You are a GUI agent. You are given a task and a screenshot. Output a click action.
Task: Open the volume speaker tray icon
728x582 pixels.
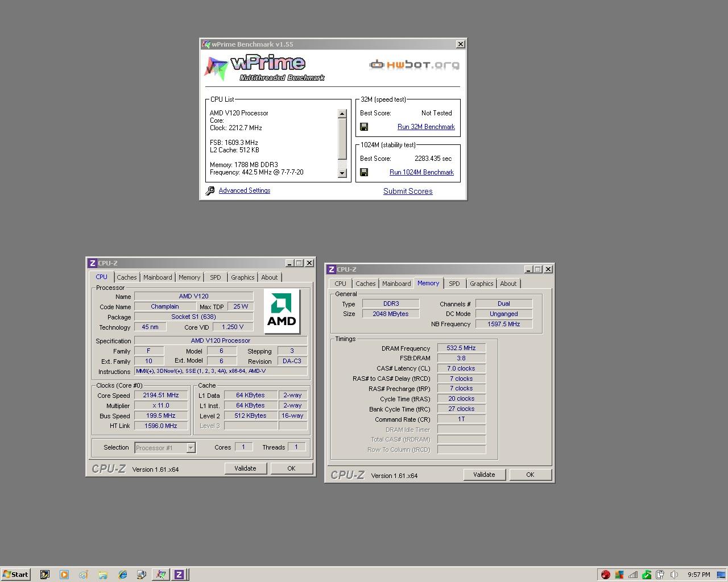[674, 575]
